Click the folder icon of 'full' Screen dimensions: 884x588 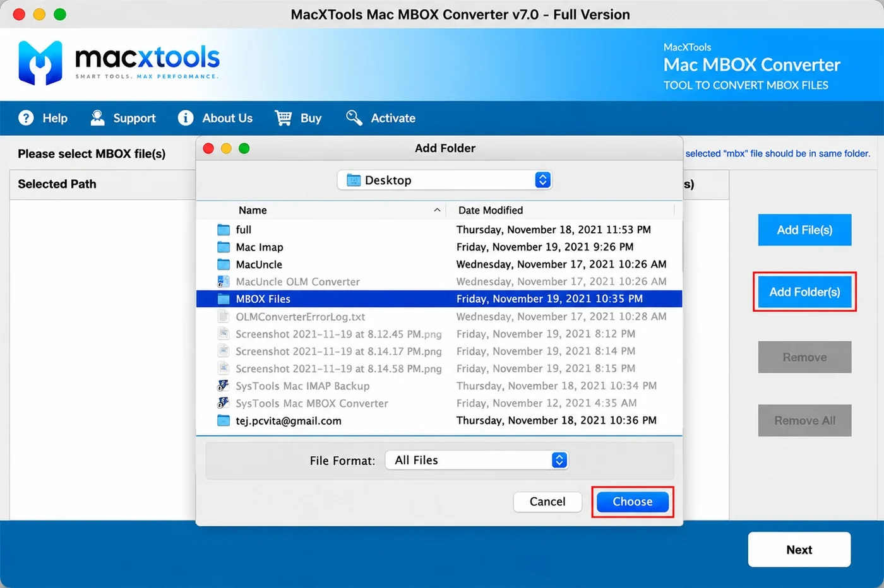click(224, 230)
